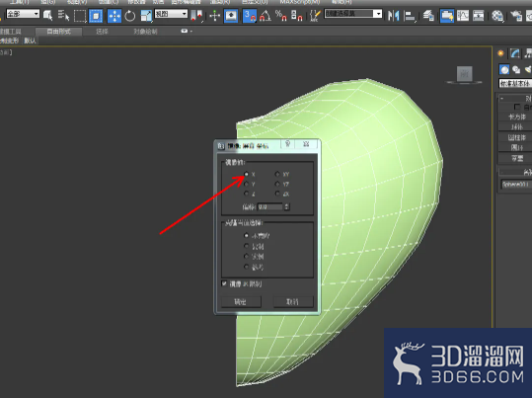The image size is (532, 398).
Task: Click the Align tool icon
Action: pos(410,16)
